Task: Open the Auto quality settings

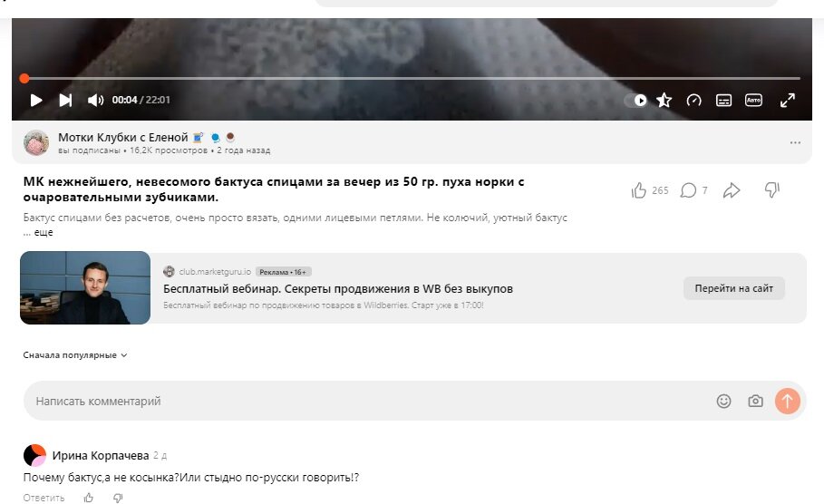Action: pos(753,100)
